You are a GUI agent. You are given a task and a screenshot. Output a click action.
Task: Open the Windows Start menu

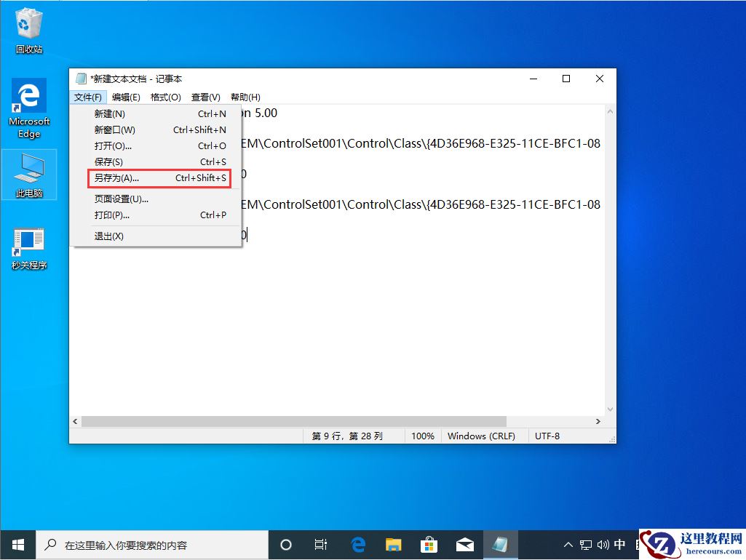(x=17, y=544)
